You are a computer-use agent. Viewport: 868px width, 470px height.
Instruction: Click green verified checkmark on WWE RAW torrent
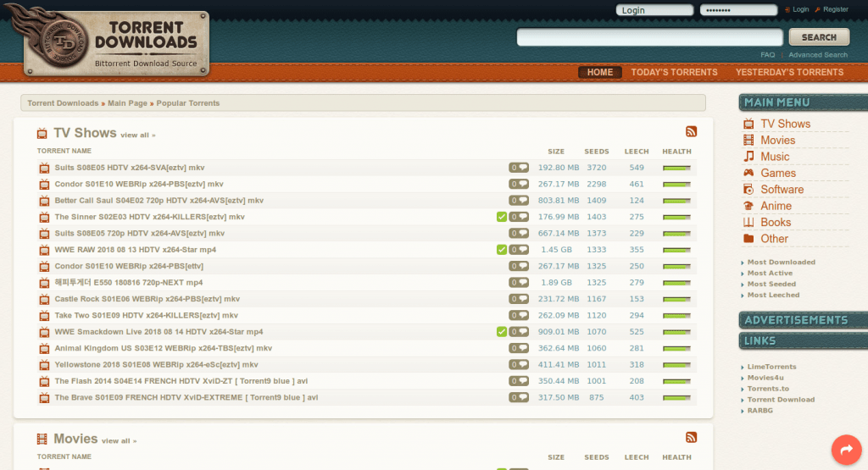tap(502, 250)
